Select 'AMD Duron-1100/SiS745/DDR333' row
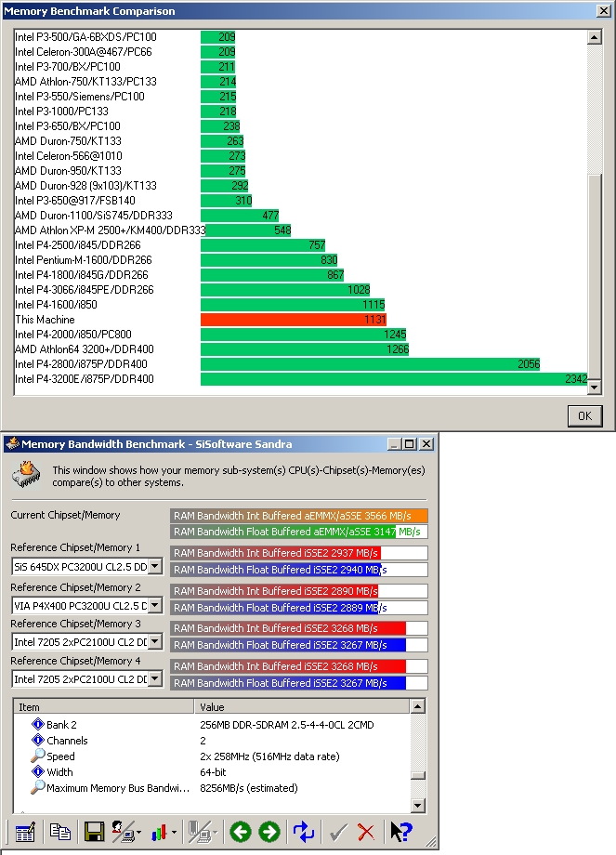This screenshot has width=616, height=855. pos(300,215)
